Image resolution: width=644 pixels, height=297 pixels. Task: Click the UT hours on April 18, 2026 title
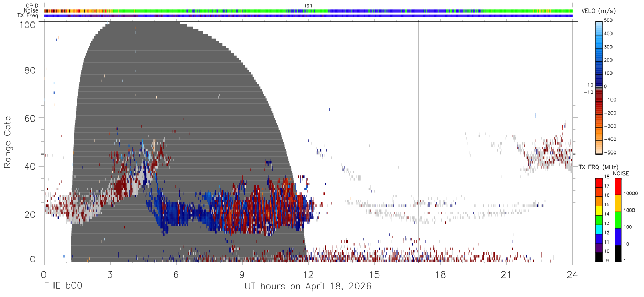pyautogui.click(x=308, y=287)
